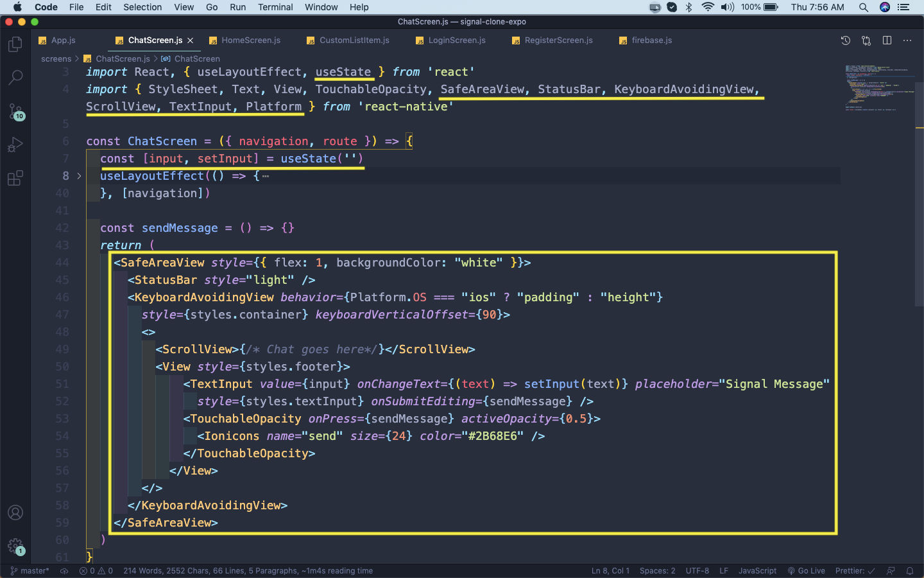
Task: Click Ln 8, Col 1 cursor position
Action: click(x=610, y=571)
